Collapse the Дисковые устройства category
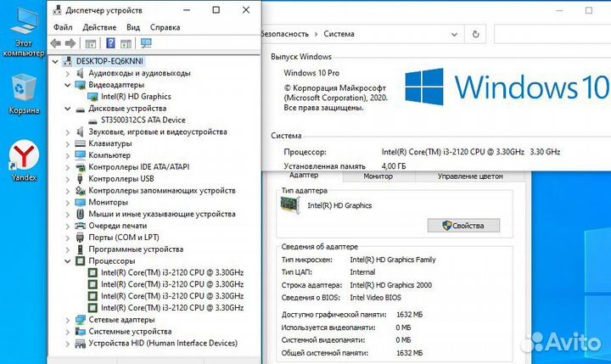 pos(67,109)
